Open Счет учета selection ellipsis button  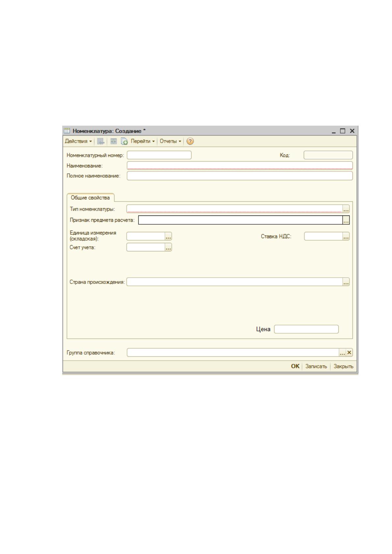click(168, 247)
